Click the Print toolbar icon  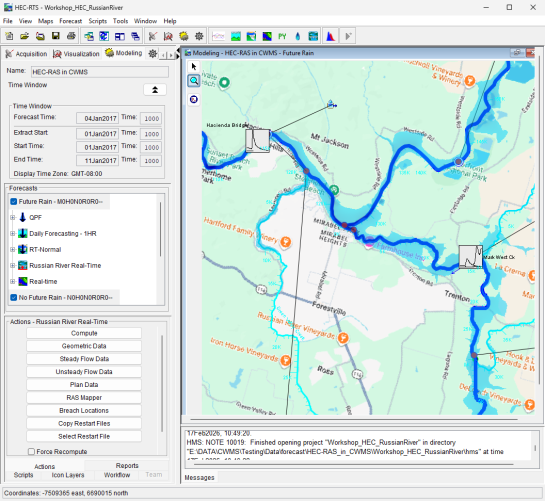71,36
